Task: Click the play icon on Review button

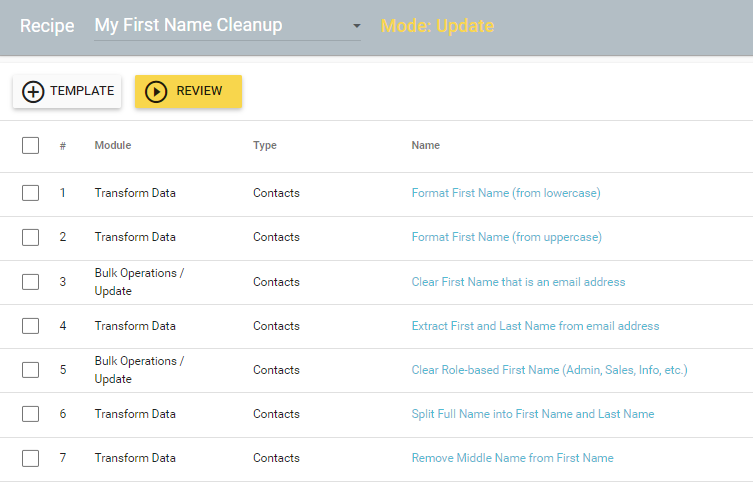Action: [x=156, y=91]
